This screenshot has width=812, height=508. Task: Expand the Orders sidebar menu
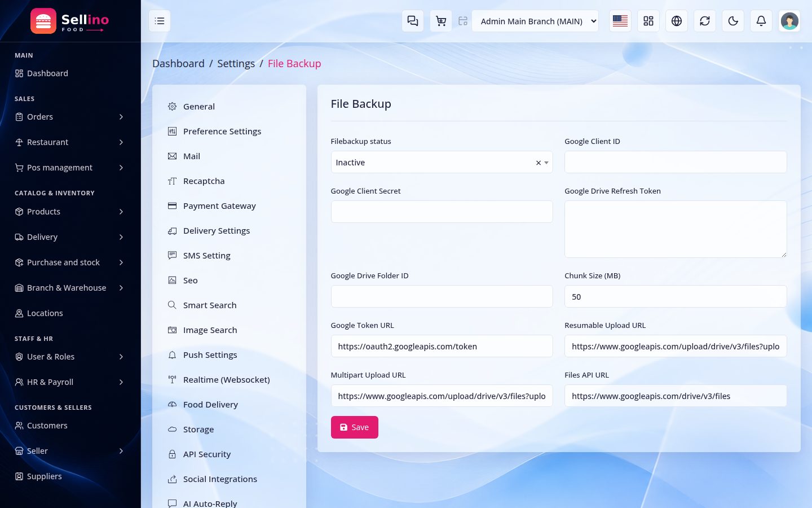tap(70, 117)
